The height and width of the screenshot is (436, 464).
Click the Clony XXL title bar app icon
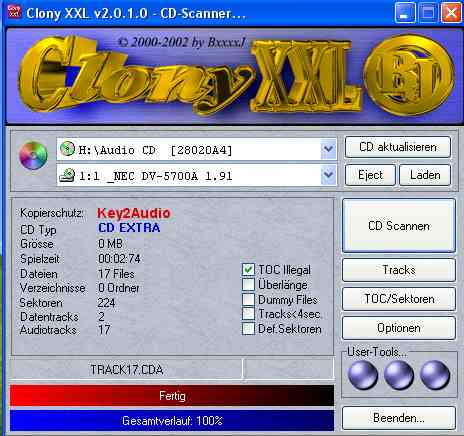tap(14, 12)
